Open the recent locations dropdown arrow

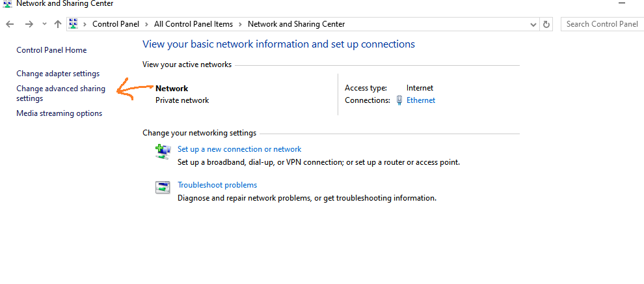pos(44,24)
